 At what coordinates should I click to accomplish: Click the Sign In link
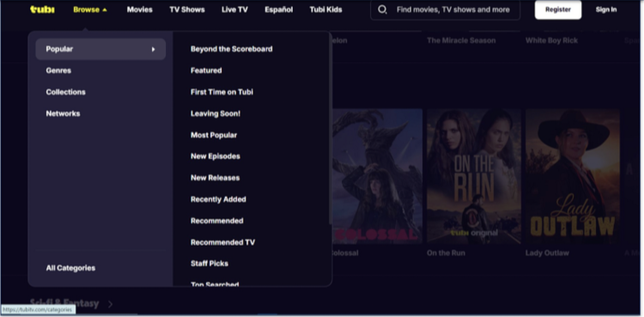[x=606, y=9]
